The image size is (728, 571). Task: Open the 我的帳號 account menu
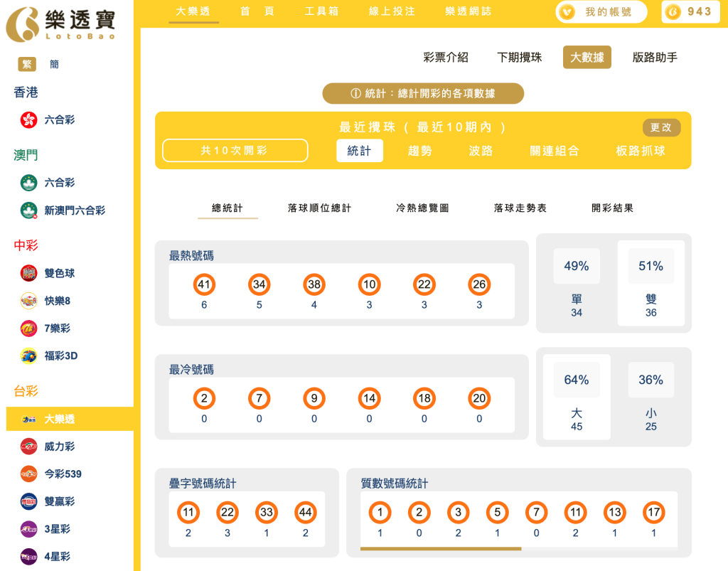point(601,12)
